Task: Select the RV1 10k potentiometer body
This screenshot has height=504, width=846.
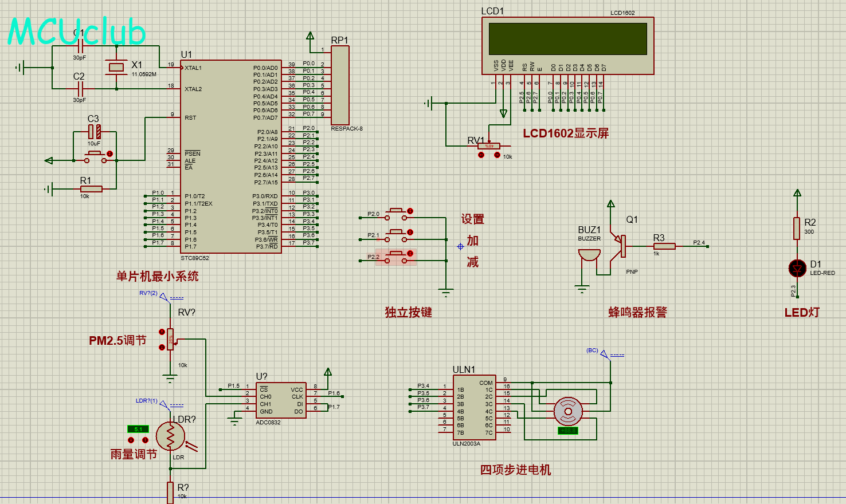Action: pos(488,146)
